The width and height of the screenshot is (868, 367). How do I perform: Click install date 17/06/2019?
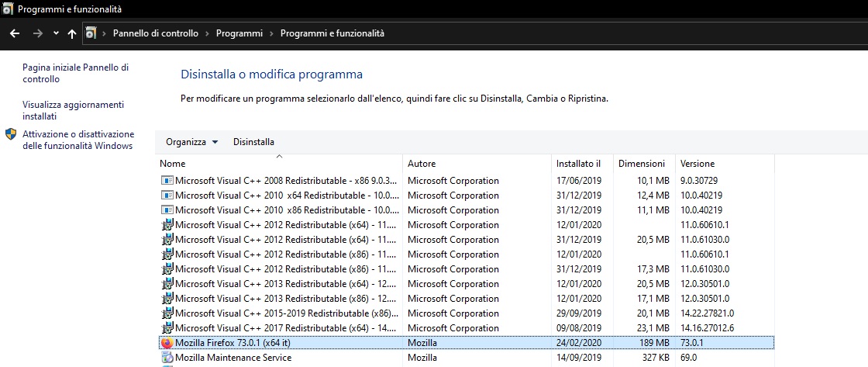pos(578,181)
